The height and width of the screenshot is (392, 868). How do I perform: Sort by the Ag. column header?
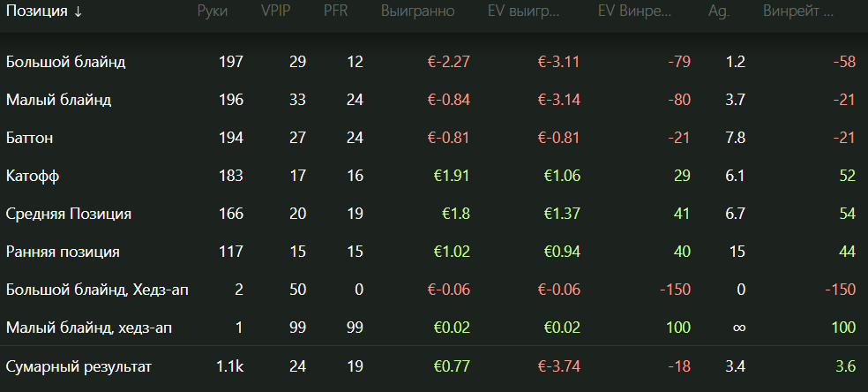719,11
